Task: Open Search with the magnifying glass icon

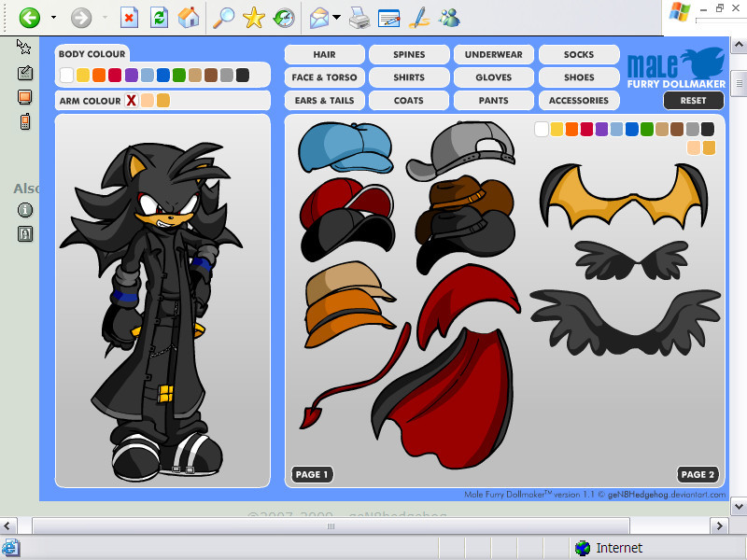Action: tap(223, 18)
